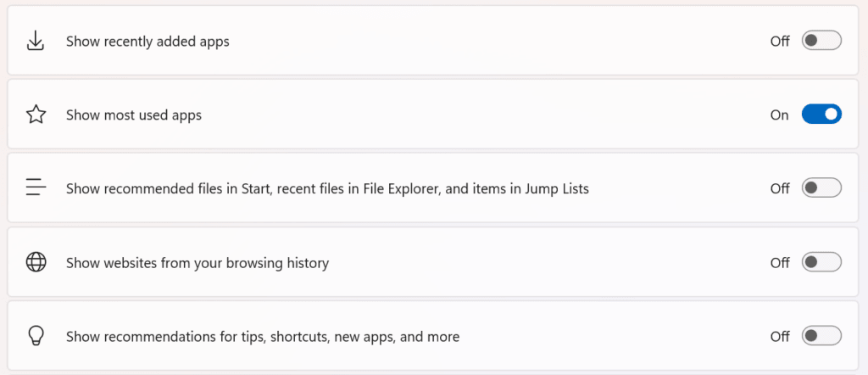Click 'Show websites from your browsing history' text
The width and height of the screenshot is (868, 375).
point(198,263)
